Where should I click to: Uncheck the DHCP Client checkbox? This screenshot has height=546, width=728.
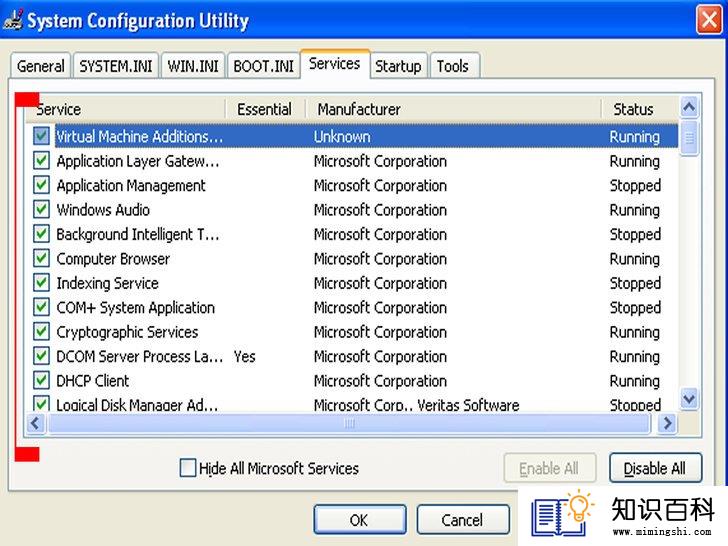tap(41, 380)
